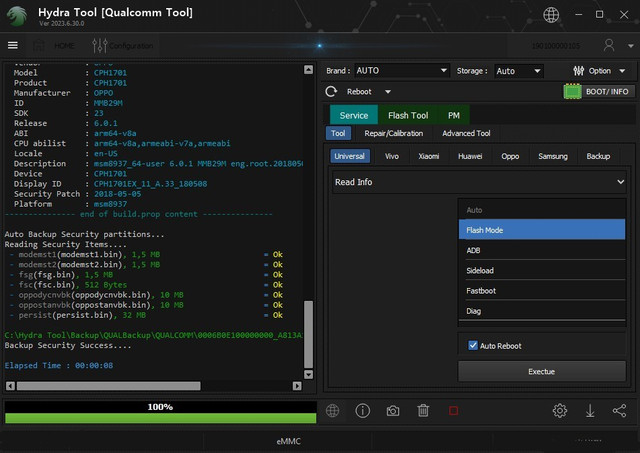640x453 pixels.
Task: Switch to the Service tab
Action: 354,115
